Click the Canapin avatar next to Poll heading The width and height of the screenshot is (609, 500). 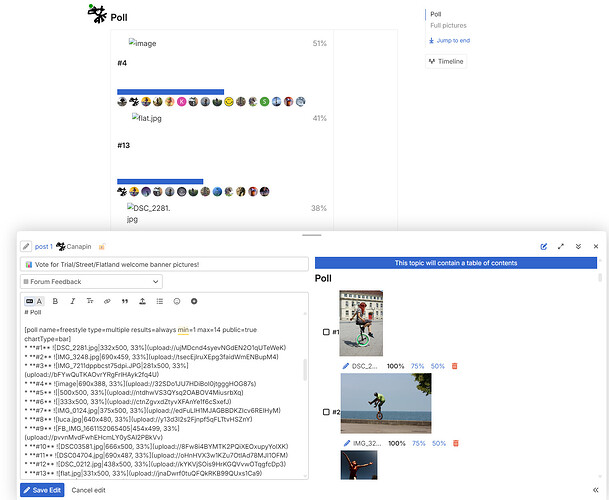point(97,14)
